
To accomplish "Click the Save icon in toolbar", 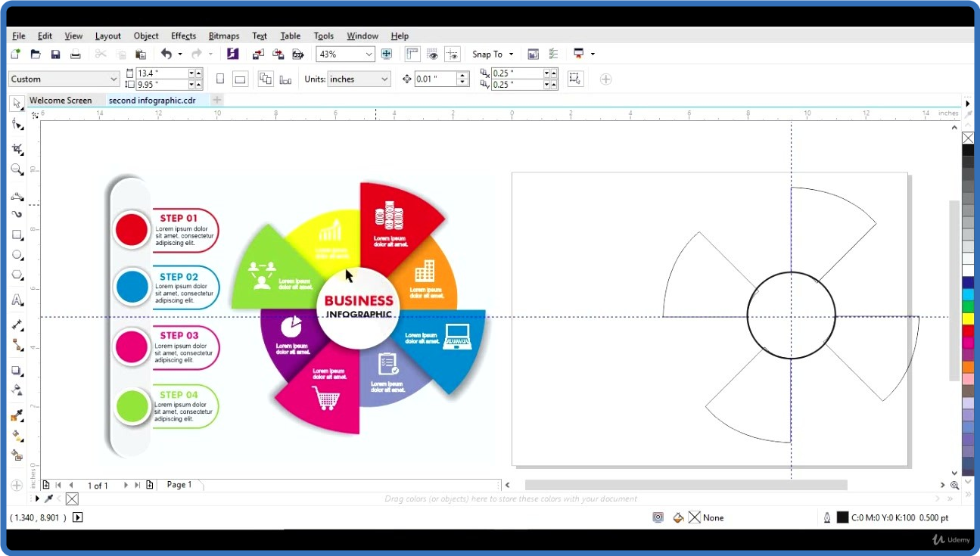I will [55, 54].
